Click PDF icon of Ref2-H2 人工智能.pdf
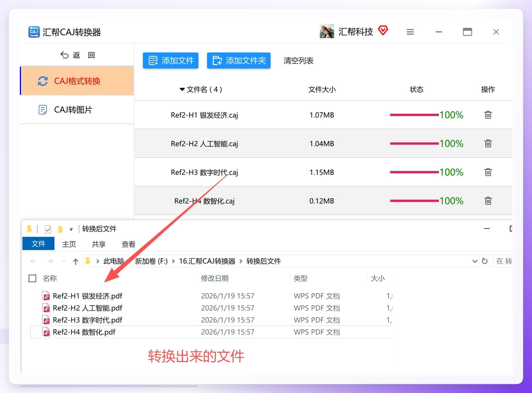532x393 pixels. click(46, 308)
